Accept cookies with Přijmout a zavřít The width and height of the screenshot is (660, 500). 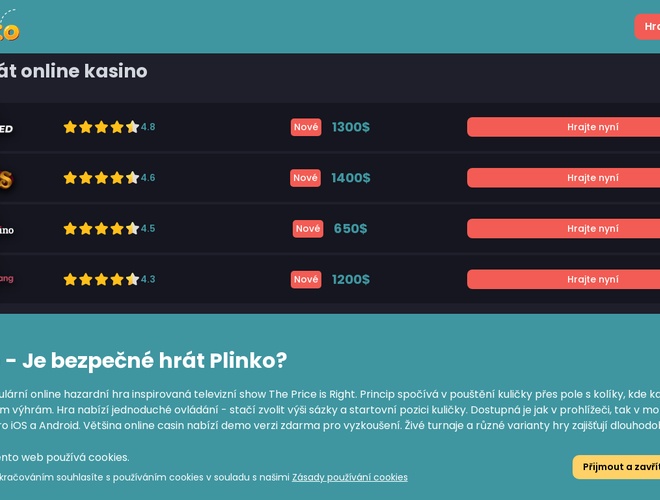pos(620,467)
